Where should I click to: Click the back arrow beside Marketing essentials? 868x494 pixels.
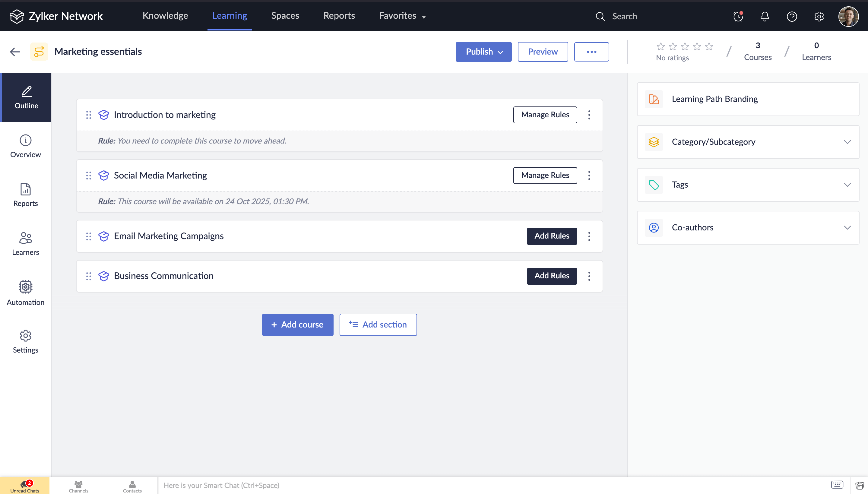coord(15,52)
